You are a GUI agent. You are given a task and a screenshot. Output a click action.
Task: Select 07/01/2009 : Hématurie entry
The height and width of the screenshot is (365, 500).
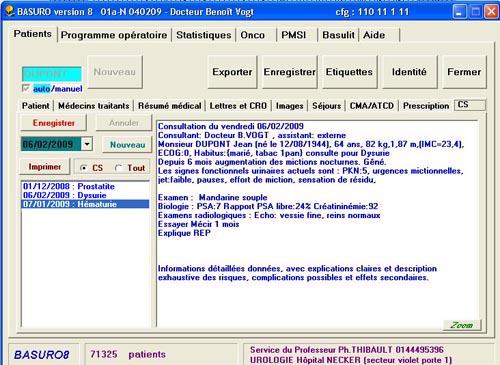click(x=85, y=204)
